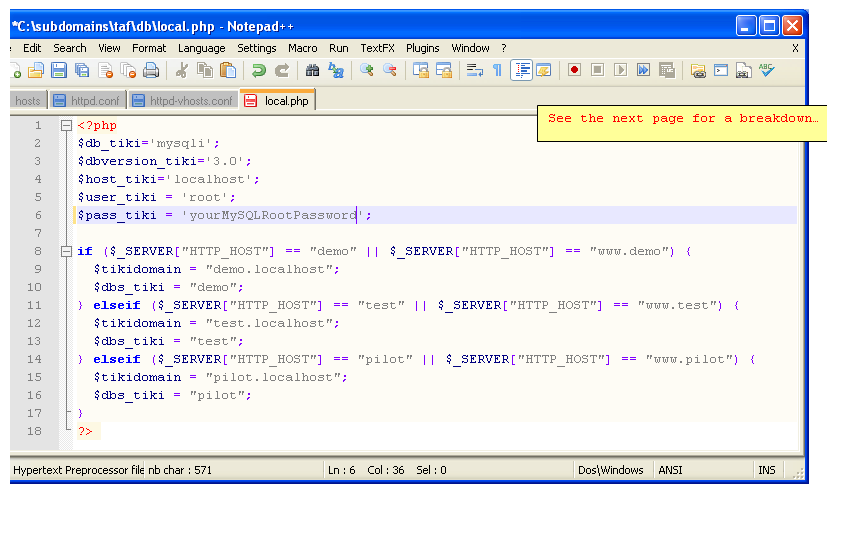Save the current file with the Save icon
The height and width of the screenshot is (533, 860).
click(59, 70)
